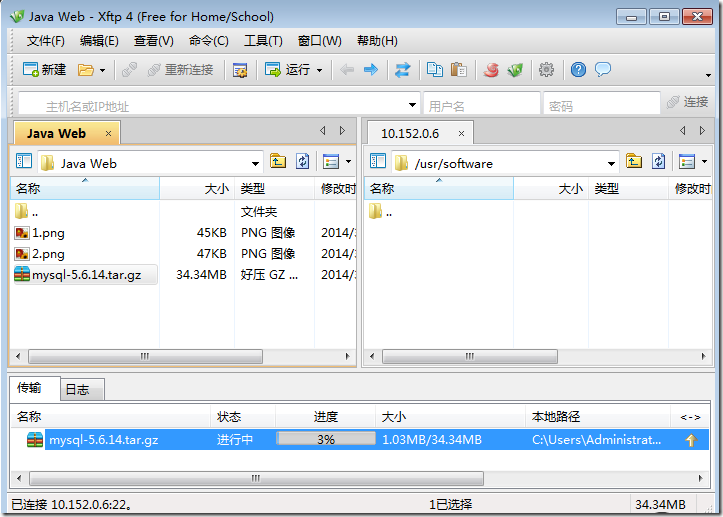The image size is (723, 517).
Task: Click the copy icon in the main toolbar
Action: point(435,70)
